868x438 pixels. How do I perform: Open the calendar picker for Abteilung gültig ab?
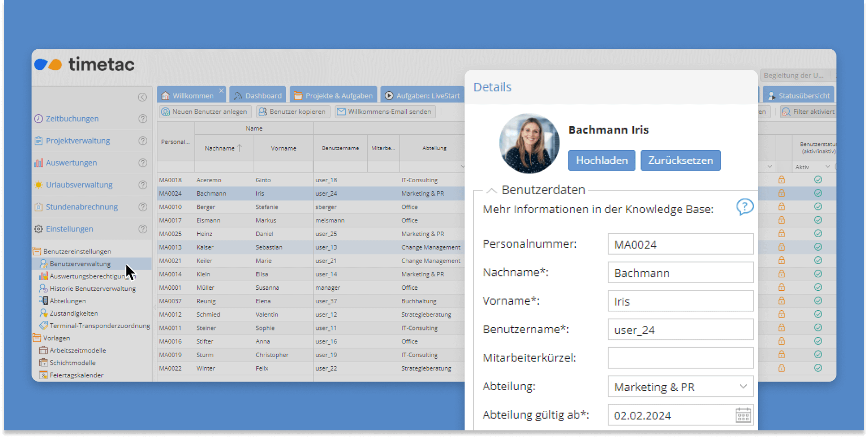click(743, 415)
